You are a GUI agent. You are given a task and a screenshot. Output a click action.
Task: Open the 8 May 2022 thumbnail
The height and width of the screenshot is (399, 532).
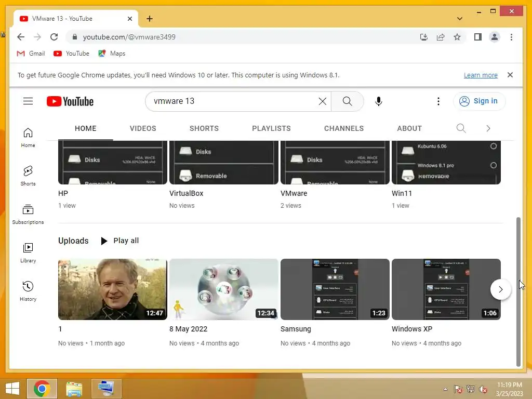(224, 289)
